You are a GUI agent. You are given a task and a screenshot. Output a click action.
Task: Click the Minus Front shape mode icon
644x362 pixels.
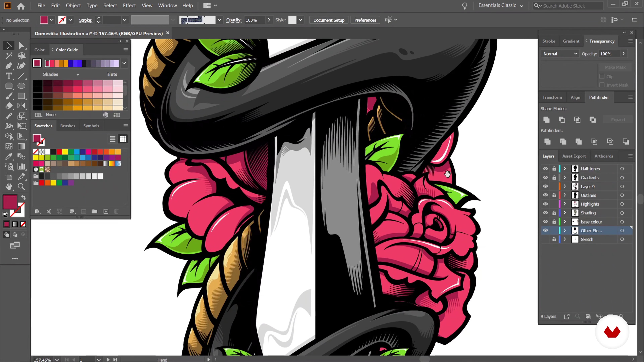click(x=562, y=120)
